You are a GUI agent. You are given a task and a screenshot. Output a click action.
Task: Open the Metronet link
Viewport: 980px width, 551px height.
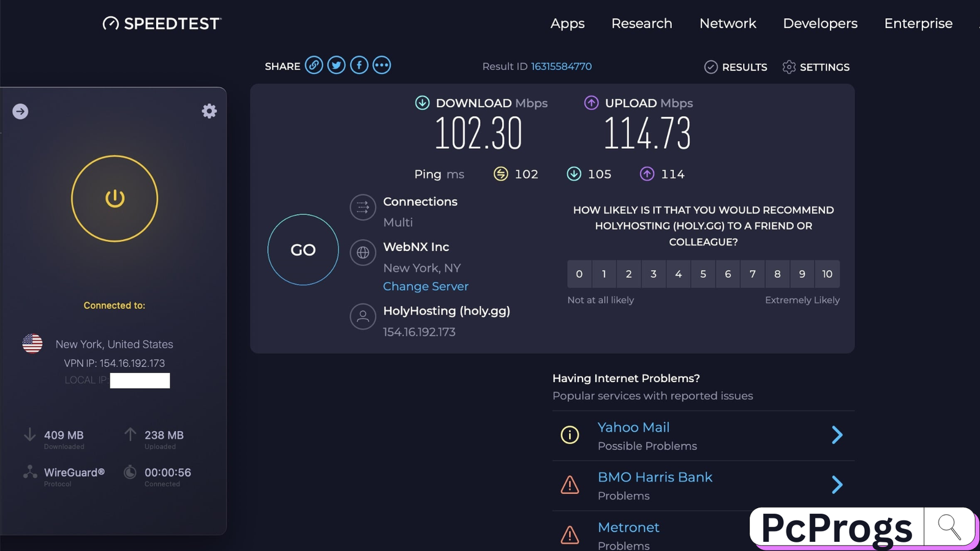click(628, 527)
